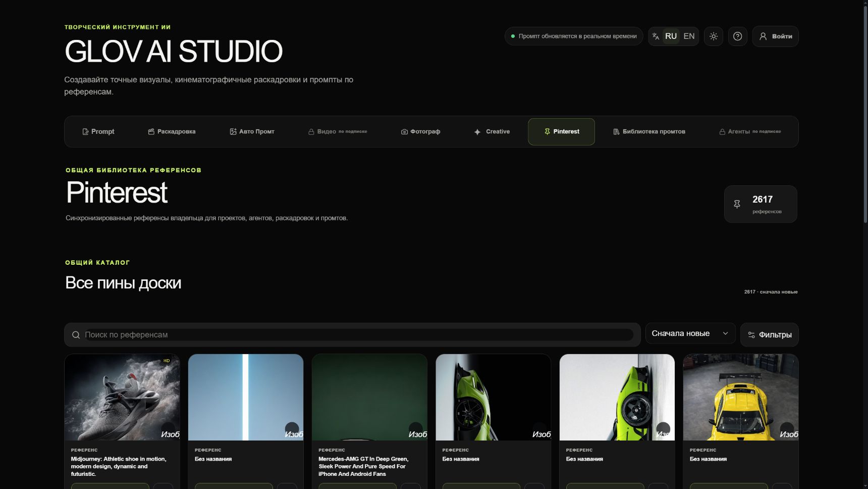Screen dimensions: 868x489
Task: Click the Войти login button
Action: [x=775, y=36]
